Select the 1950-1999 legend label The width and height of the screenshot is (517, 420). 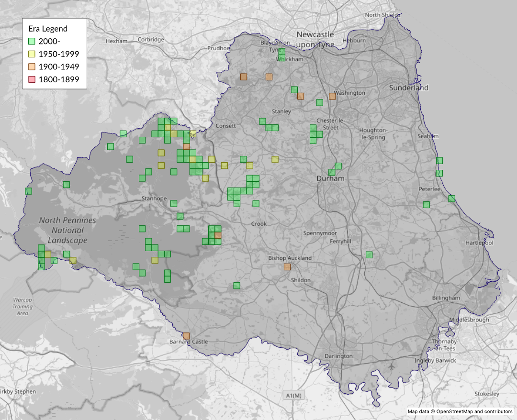59,54
